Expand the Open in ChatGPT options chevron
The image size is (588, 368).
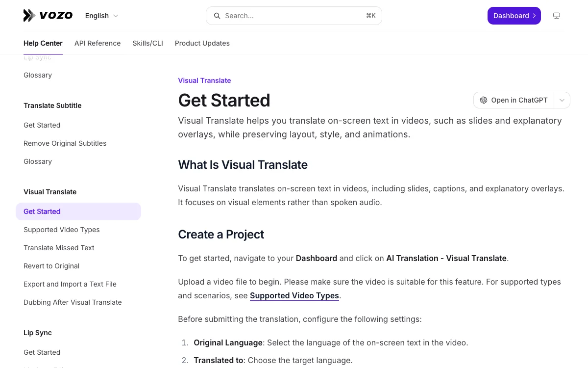pyautogui.click(x=562, y=100)
